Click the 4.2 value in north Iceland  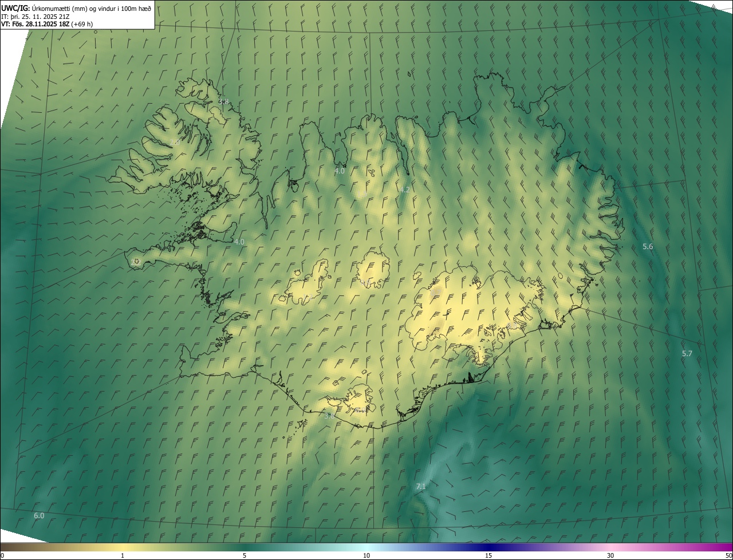point(405,190)
